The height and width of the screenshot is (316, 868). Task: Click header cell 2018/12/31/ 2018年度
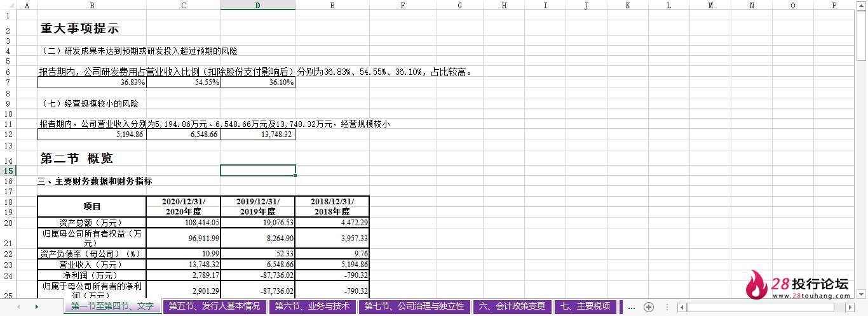pyautogui.click(x=332, y=207)
